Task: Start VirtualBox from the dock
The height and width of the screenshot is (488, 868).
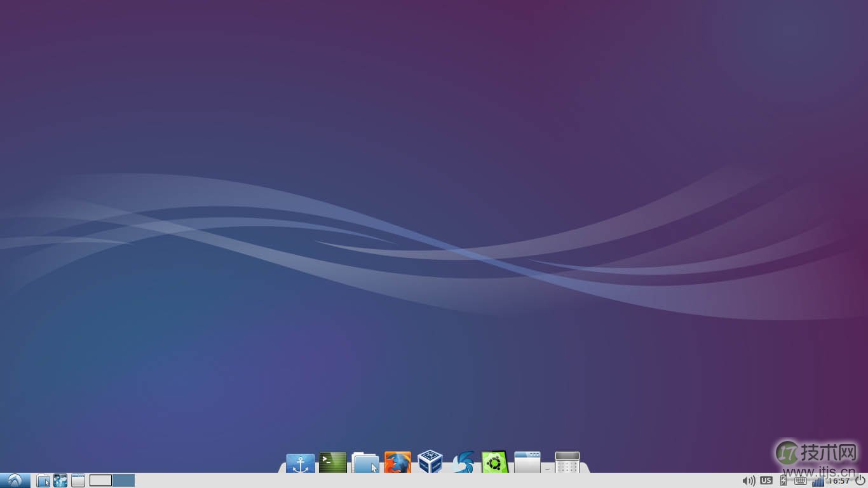Action: click(431, 463)
